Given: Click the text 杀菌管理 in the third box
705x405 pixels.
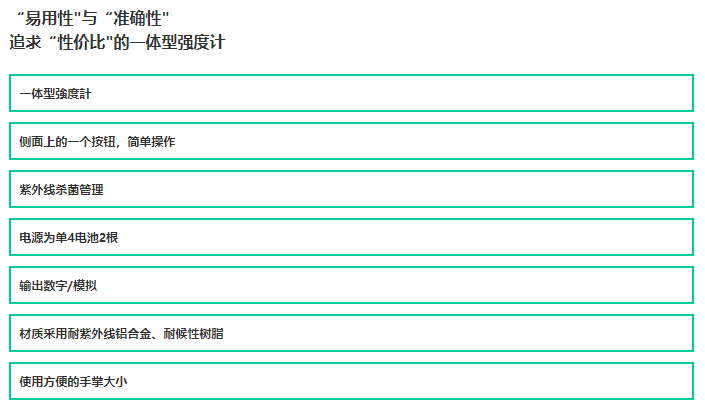Looking at the screenshot, I should [x=79, y=190].
